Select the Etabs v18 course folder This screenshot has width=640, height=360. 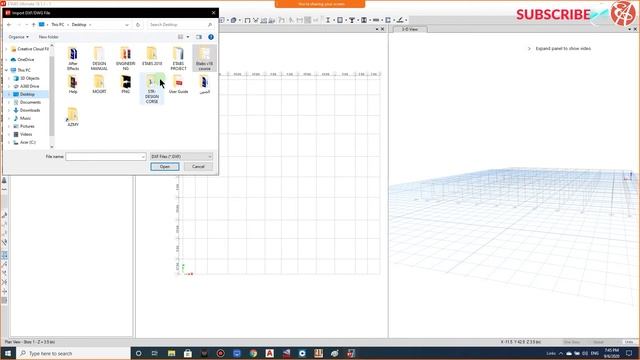[x=204, y=58]
